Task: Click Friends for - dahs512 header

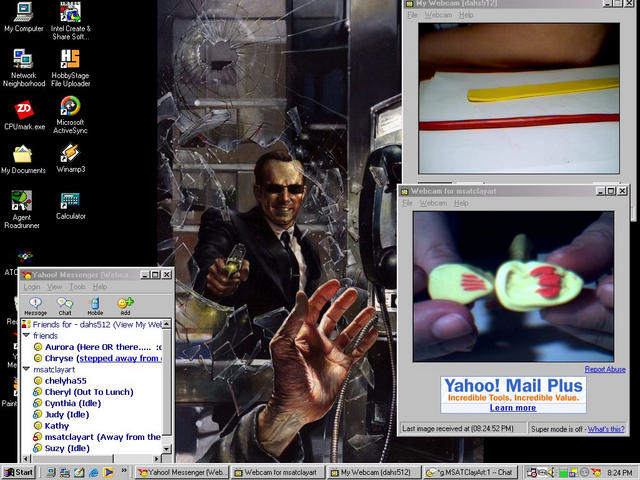Action: pyautogui.click(x=92, y=324)
